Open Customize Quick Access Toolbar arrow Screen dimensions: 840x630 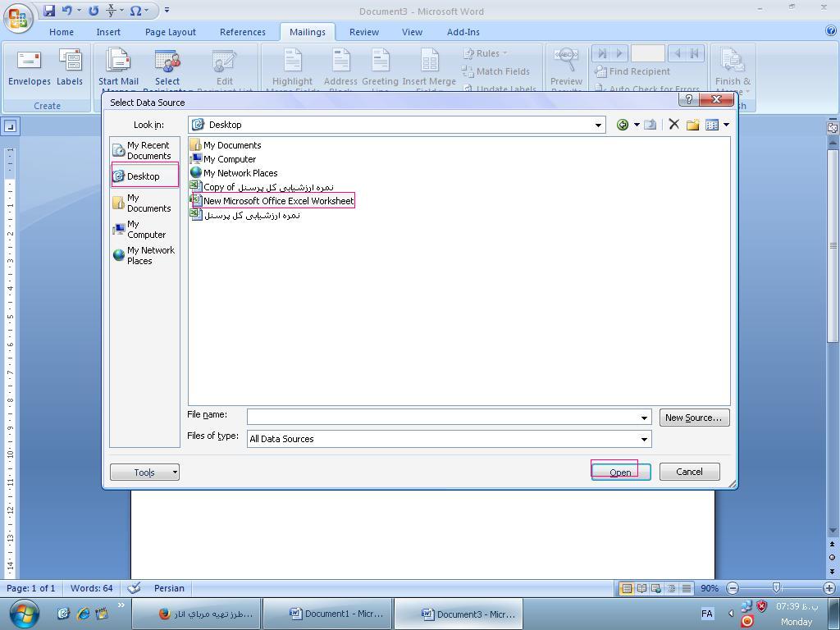[167, 10]
